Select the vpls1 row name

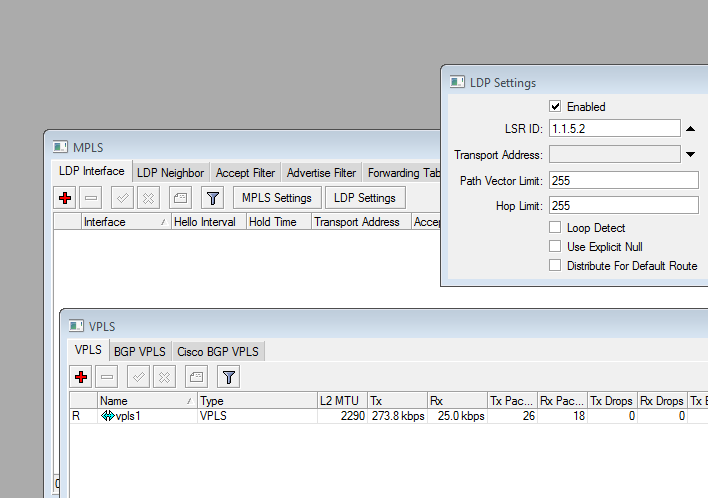tap(128, 416)
